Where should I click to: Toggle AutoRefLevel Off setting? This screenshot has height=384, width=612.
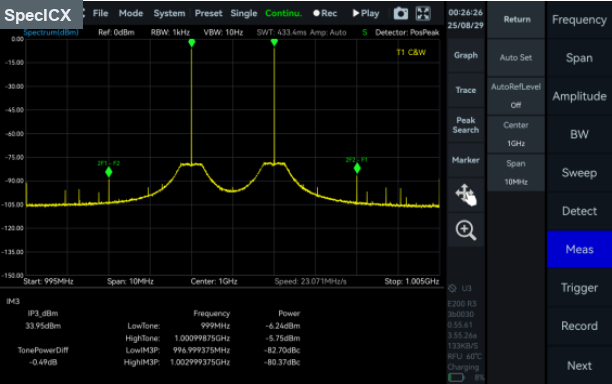pyautogui.click(x=516, y=96)
